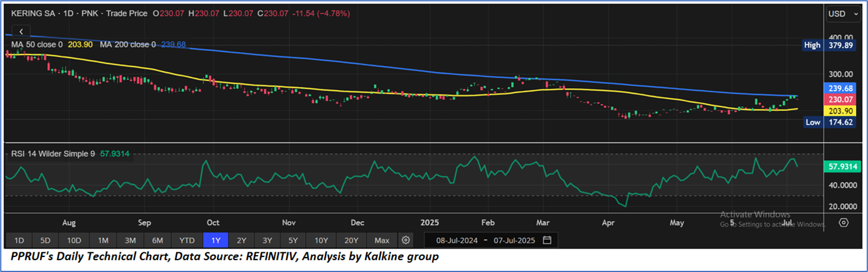This screenshot has height=272, width=868.
Task: Click the MA 200 close indicator label
Action: 128,44
